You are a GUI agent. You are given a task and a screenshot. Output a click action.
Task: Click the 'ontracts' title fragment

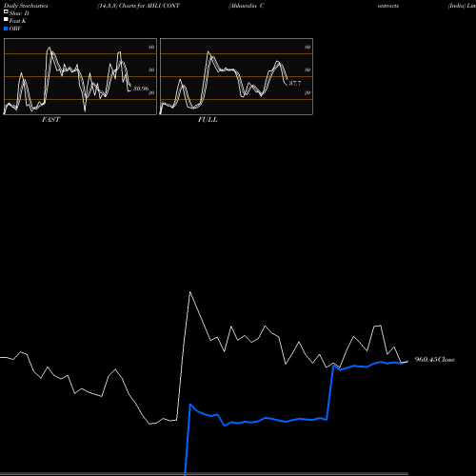point(388,6)
